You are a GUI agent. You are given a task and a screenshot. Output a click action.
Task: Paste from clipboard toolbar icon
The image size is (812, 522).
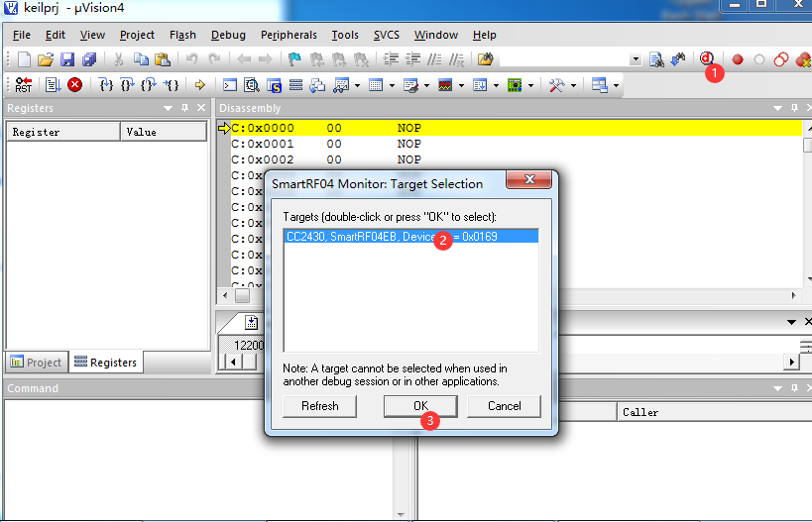(x=163, y=59)
